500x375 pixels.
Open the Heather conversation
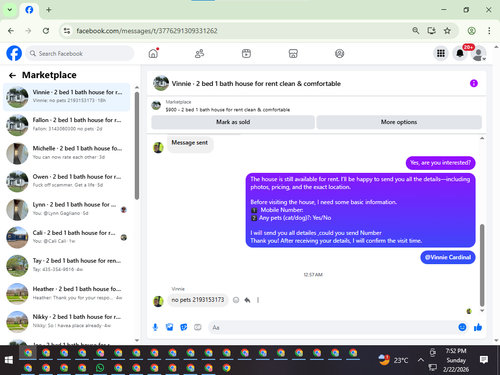coord(67,294)
